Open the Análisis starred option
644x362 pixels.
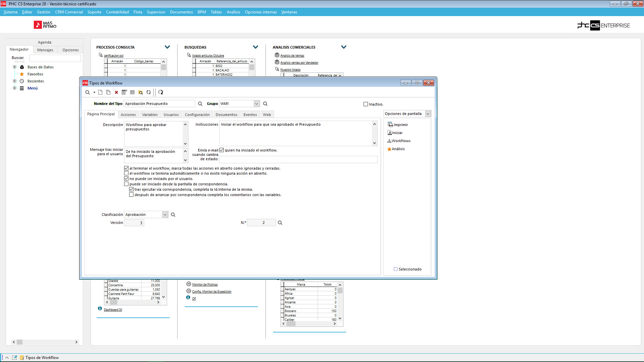(x=396, y=149)
